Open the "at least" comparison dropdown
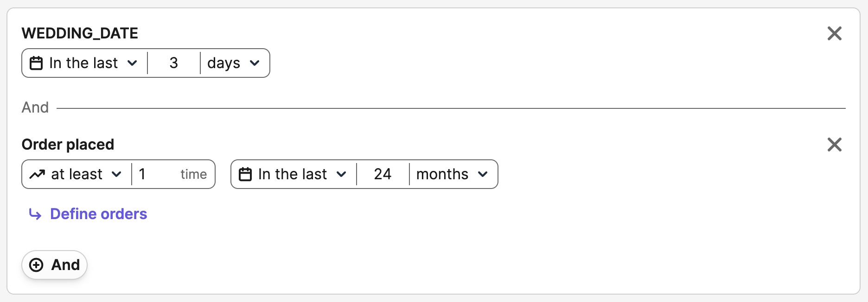Image resolution: width=868 pixels, height=302 pixels. pyautogui.click(x=77, y=174)
